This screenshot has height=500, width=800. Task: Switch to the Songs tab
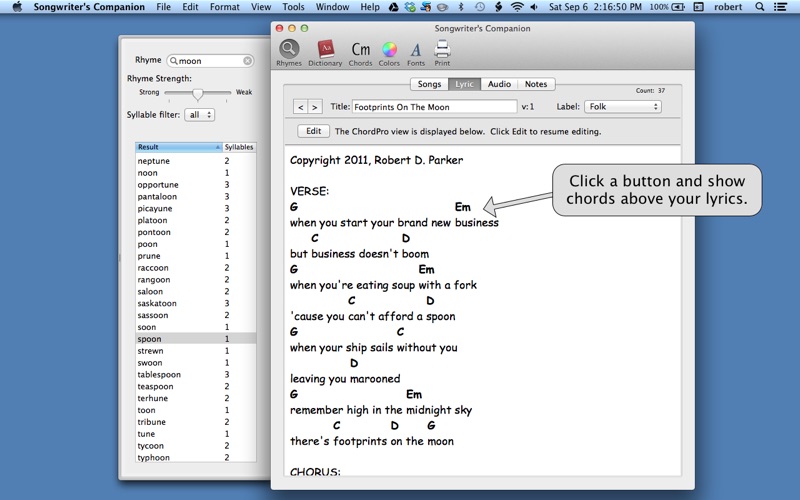[429, 84]
